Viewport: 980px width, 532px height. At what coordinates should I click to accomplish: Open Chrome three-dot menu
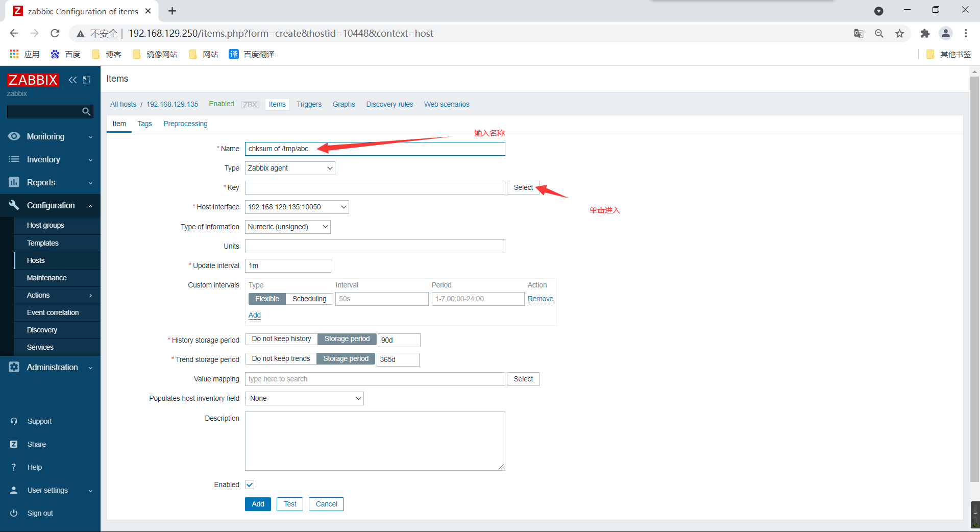click(966, 33)
